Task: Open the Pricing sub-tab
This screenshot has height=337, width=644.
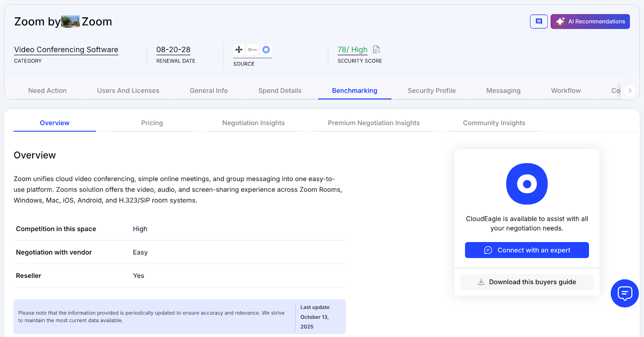Action: click(152, 123)
